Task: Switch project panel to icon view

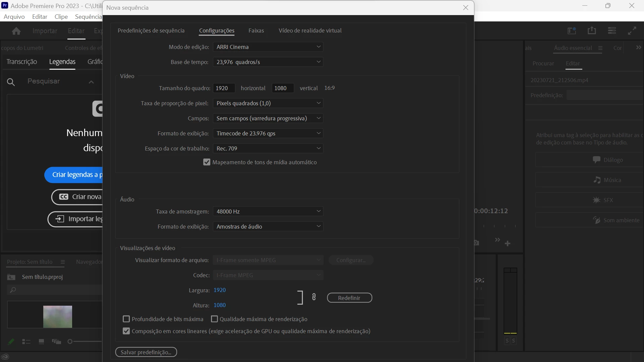Action: (41, 342)
